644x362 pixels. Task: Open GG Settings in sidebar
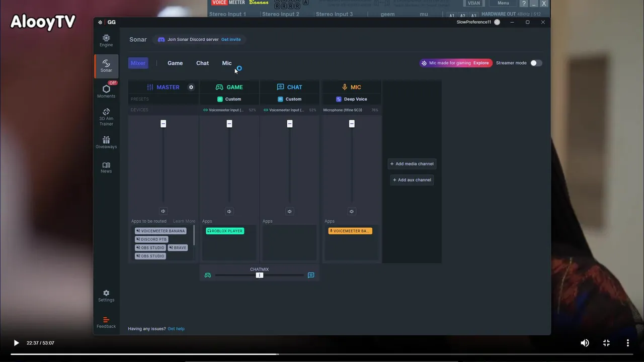coord(106,296)
